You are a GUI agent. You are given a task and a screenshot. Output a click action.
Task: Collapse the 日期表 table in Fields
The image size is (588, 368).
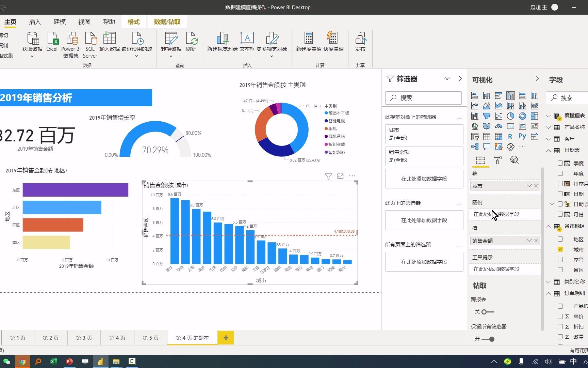point(549,151)
